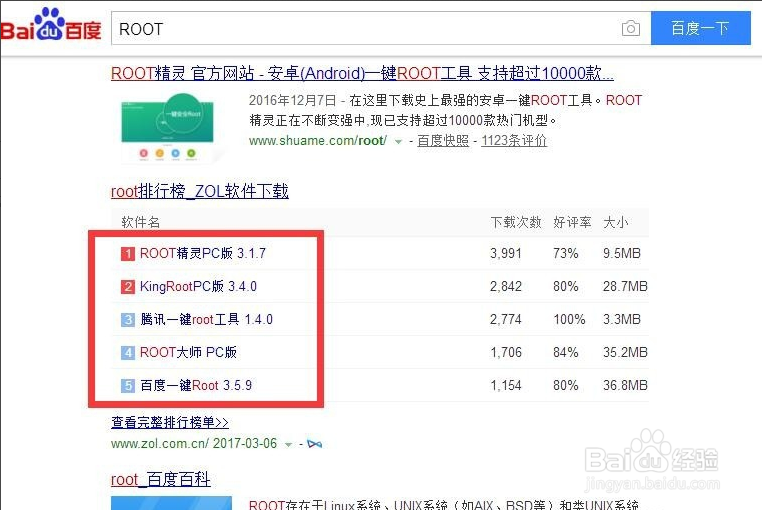Screen dimensions: 762x510
Task: Click the rank 5 blue badge
Action: pos(127,386)
